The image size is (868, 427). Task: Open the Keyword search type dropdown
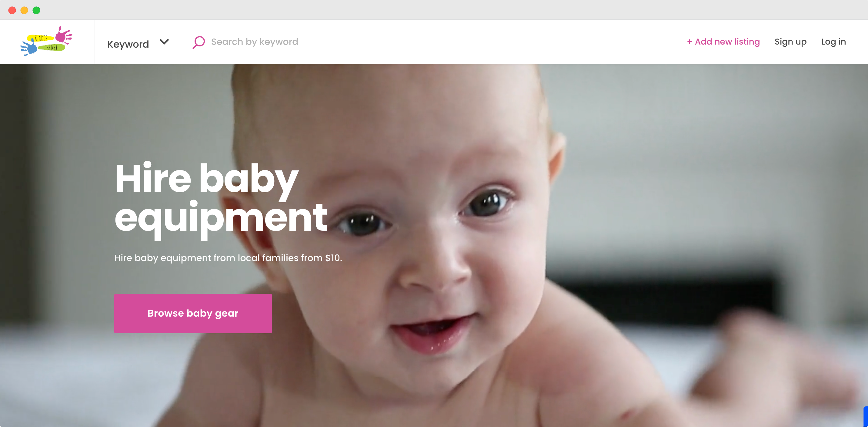pos(138,43)
